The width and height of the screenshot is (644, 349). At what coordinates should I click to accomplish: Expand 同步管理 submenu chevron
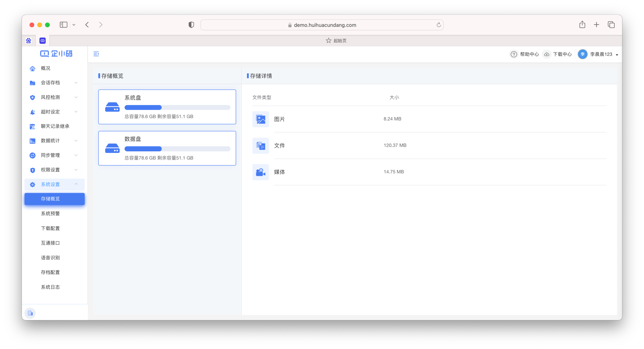76,155
